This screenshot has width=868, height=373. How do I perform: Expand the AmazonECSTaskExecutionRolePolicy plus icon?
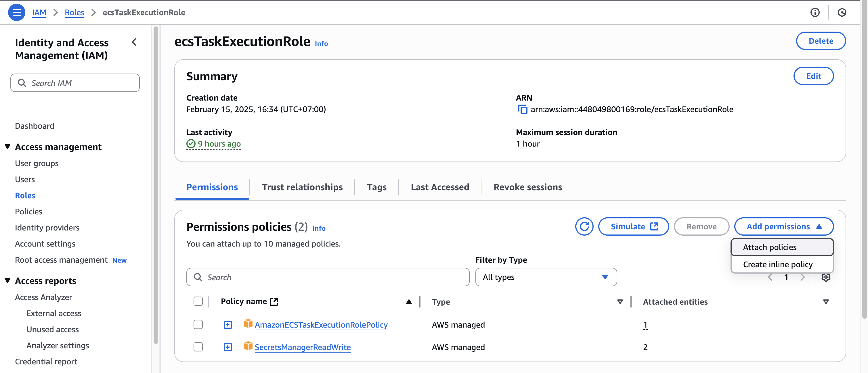click(228, 324)
